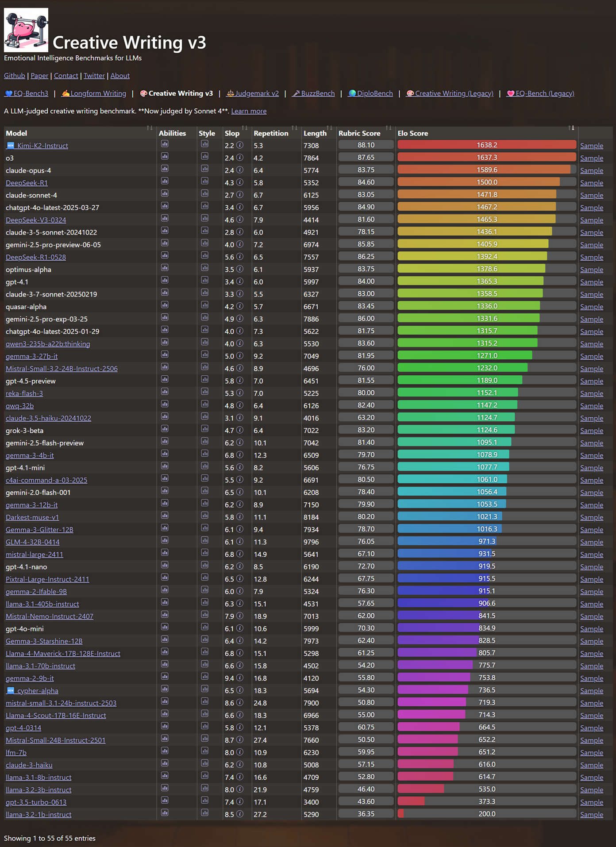This screenshot has height=847, width=616.
Task: Open Style chart icon for gpt-4o-mini
Action: (x=204, y=627)
